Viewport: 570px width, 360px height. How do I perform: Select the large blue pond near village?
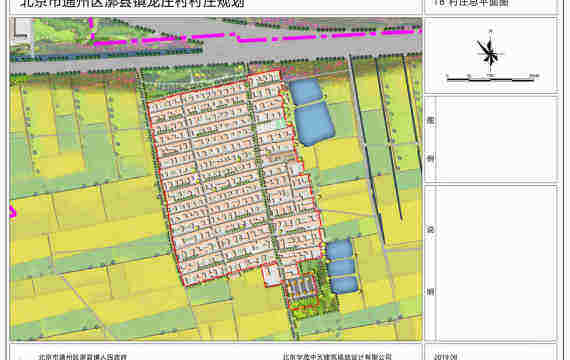pyautogui.click(x=315, y=124)
